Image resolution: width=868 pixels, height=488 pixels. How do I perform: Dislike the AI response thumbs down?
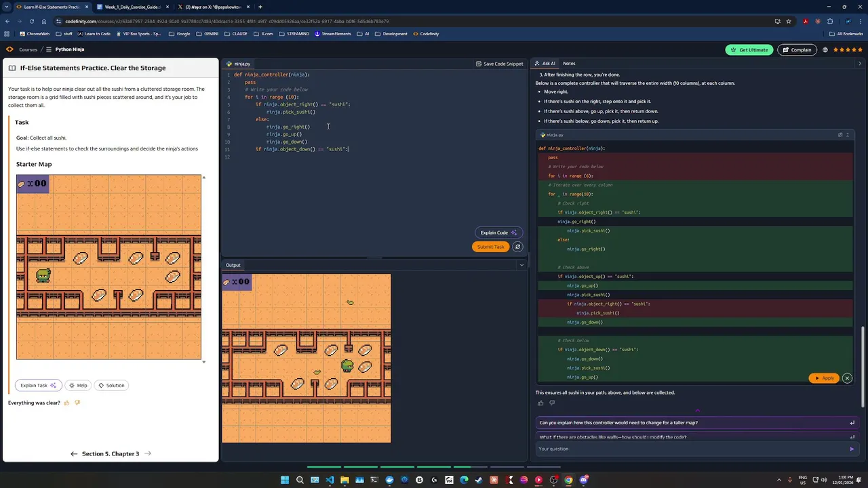pyautogui.click(x=552, y=403)
